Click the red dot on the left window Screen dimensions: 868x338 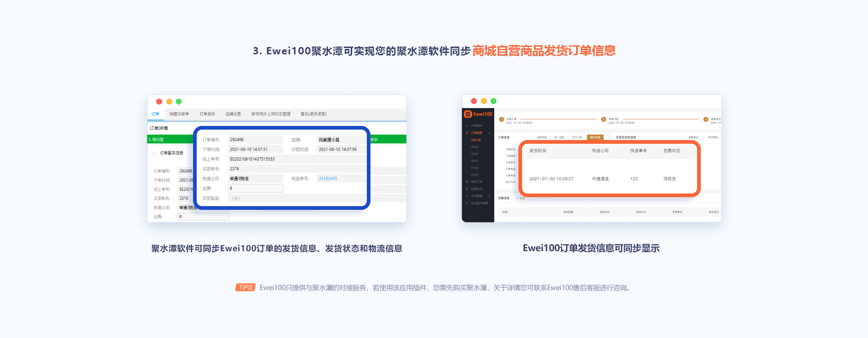[159, 102]
